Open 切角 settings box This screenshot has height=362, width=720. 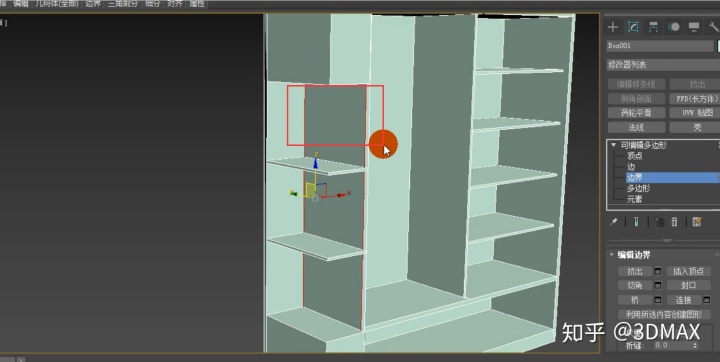point(658,286)
